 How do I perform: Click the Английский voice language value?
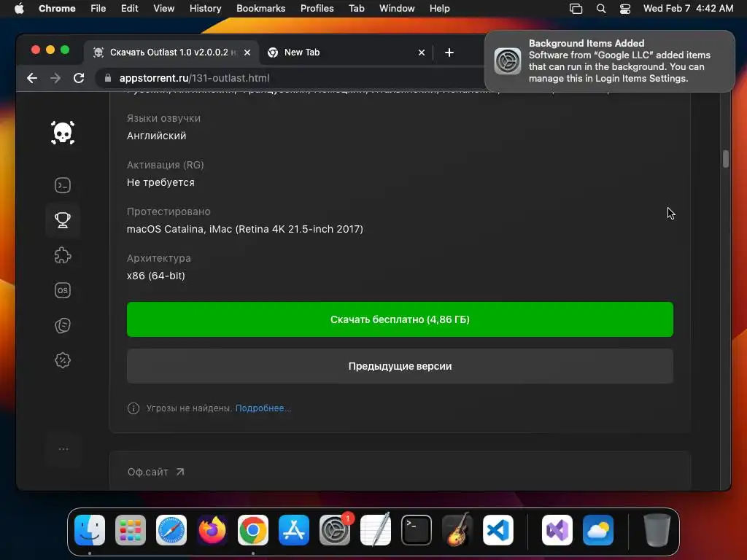pyautogui.click(x=156, y=136)
